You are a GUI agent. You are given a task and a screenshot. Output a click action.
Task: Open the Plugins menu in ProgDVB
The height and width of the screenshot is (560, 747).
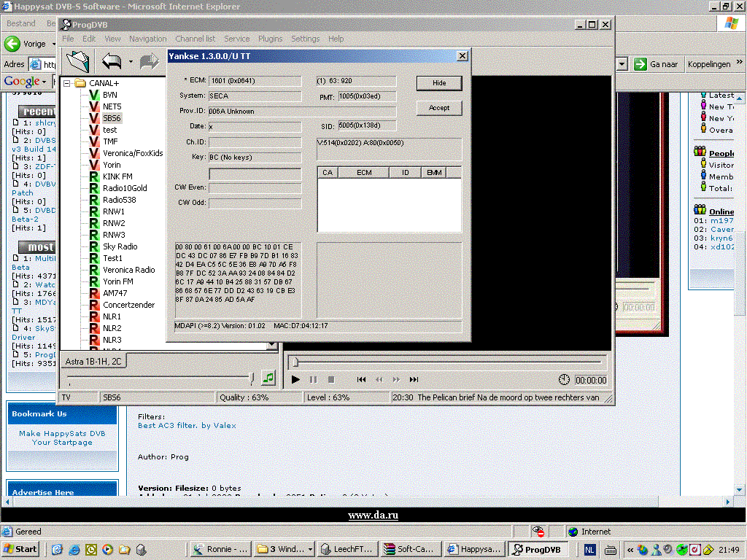pos(271,39)
